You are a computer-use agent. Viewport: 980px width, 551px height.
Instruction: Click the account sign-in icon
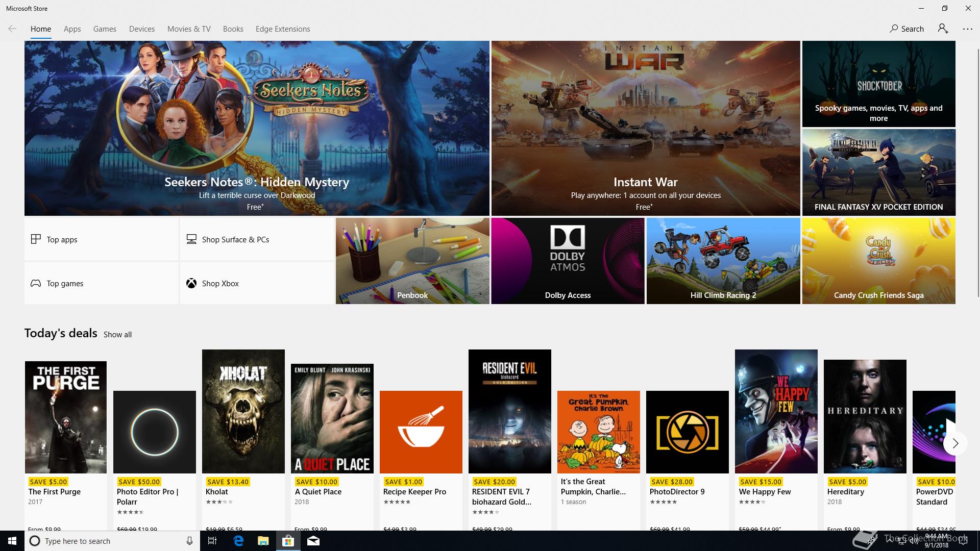tap(943, 29)
